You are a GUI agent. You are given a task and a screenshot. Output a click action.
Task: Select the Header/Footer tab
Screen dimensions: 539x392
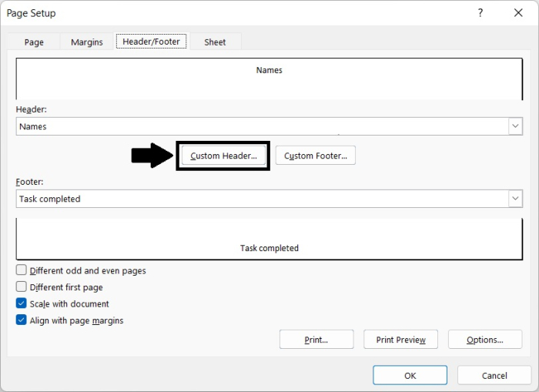151,42
